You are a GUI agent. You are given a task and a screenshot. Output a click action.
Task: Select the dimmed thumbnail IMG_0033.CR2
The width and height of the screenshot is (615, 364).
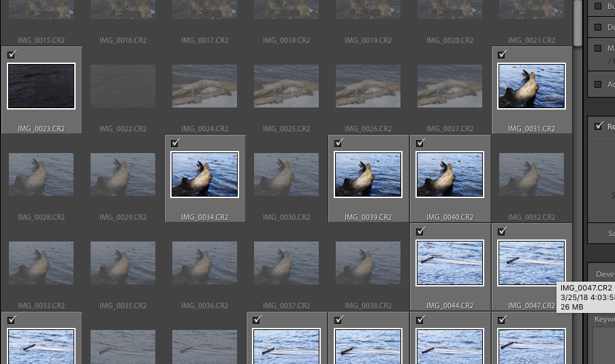pyautogui.click(x=41, y=263)
